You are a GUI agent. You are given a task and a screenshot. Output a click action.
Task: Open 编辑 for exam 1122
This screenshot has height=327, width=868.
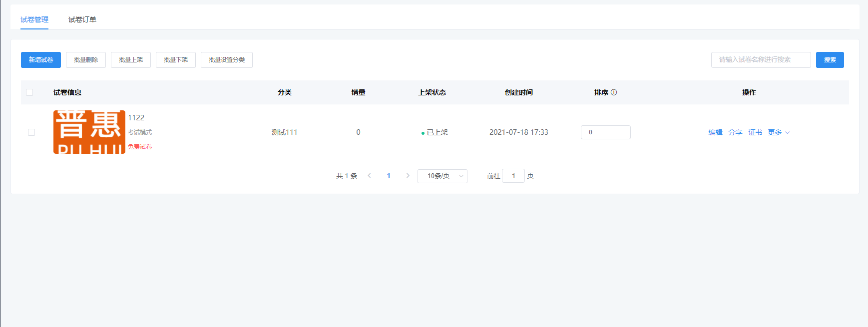point(715,132)
